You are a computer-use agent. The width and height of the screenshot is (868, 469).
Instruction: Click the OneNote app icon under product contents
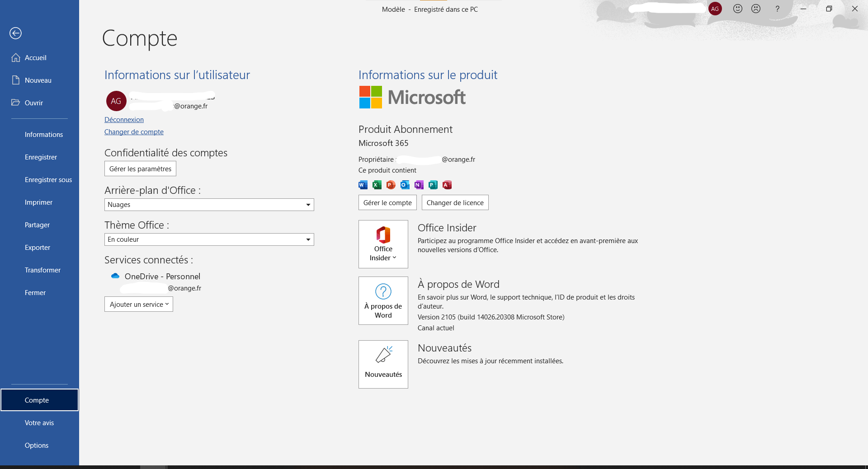(419, 185)
